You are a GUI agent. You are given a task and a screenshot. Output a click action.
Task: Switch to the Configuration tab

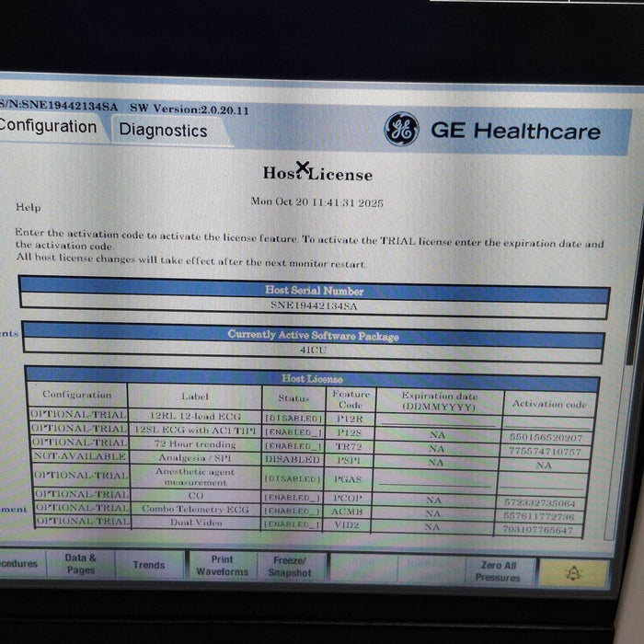click(48, 126)
